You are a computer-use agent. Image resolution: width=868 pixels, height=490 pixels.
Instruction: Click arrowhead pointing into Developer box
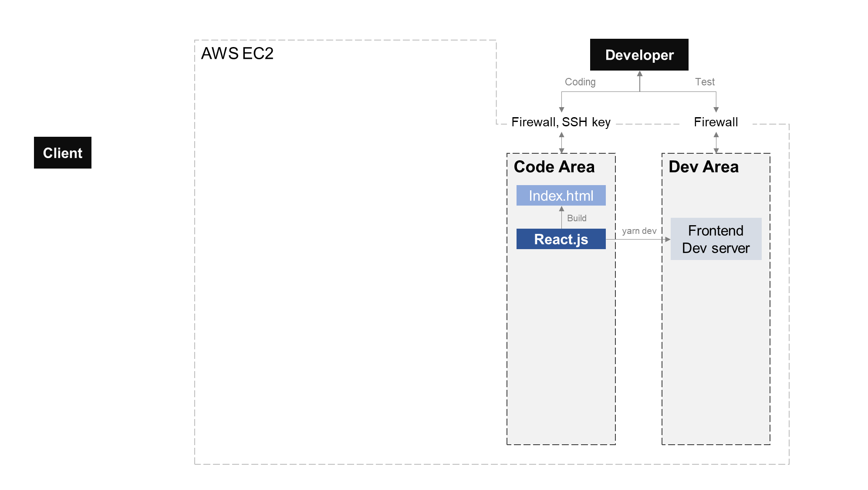pyautogui.click(x=640, y=74)
